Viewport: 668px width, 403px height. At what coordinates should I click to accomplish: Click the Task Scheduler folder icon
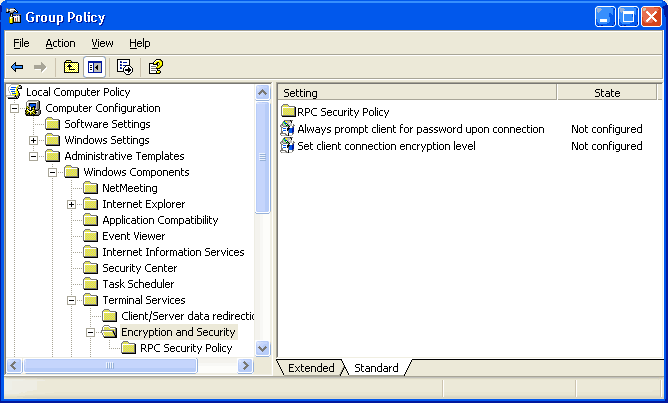(90, 284)
